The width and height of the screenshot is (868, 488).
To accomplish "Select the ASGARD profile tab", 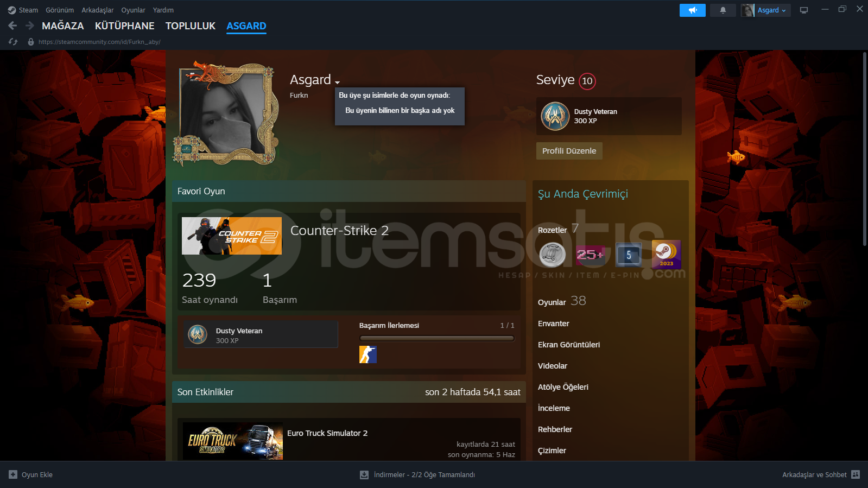I will 246,26.
